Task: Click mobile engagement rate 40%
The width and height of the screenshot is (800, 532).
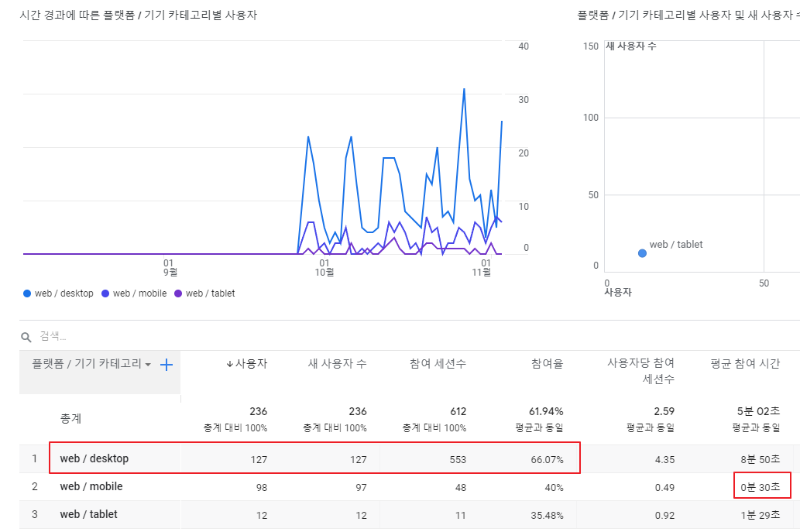Action: pyautogui.click(x=554, y=488)
